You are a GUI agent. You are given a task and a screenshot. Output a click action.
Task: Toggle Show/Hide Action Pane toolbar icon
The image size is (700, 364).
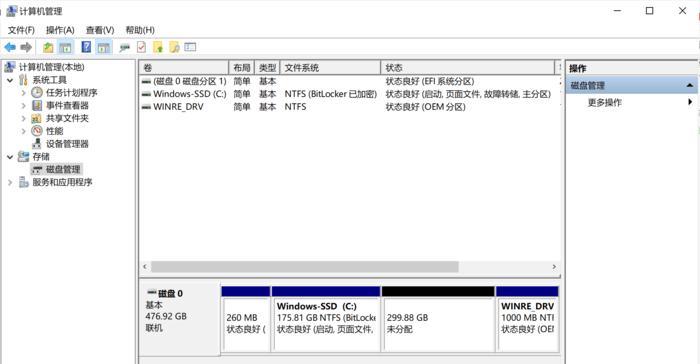coord(104,47)
